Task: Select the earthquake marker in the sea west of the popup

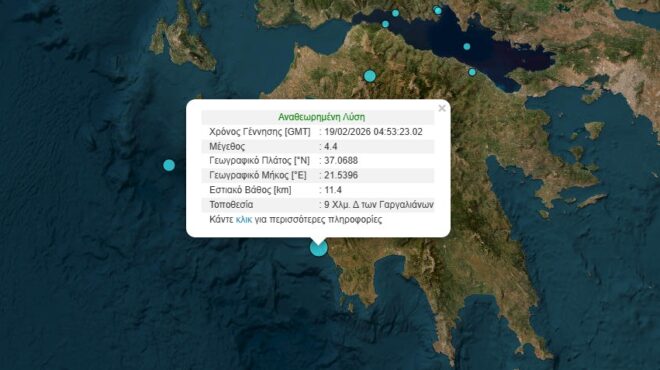Action: tap(169, 165)
